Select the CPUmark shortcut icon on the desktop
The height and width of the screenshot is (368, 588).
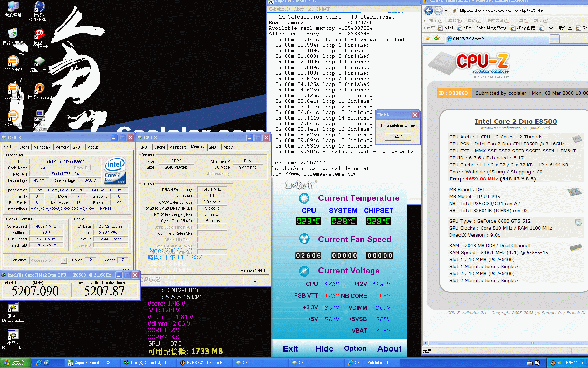40,39
